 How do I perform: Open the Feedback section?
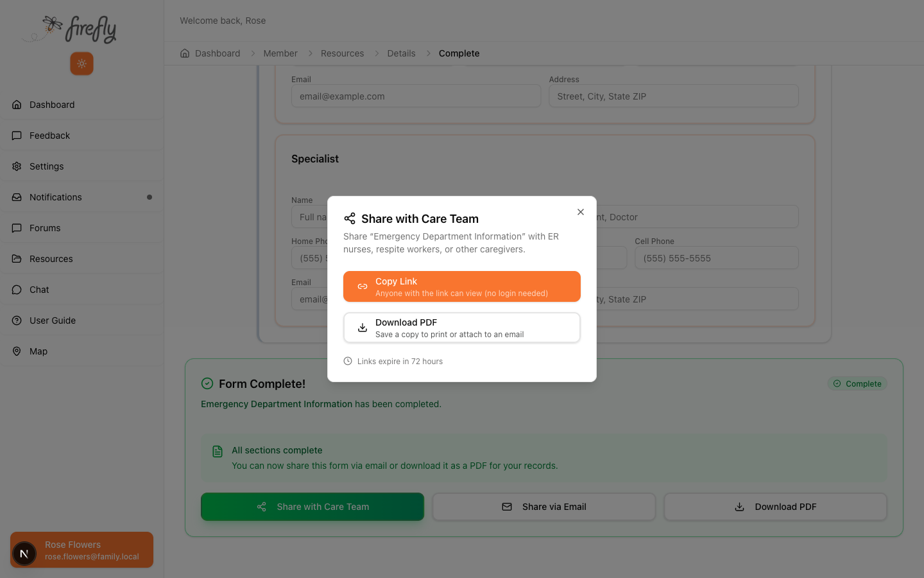coord(49,136)
